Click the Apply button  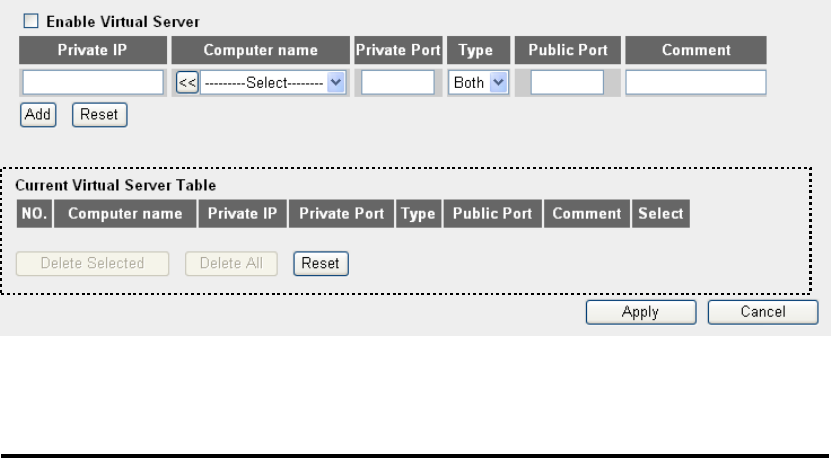coord(641,312)
